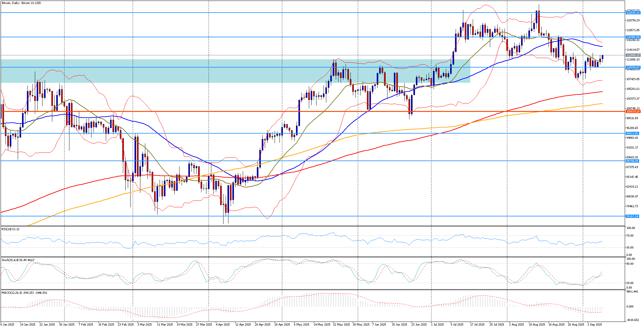This screenshot has height=328, width=644.
Task: Click the 22 May 2025 date label
Action: 342,325
